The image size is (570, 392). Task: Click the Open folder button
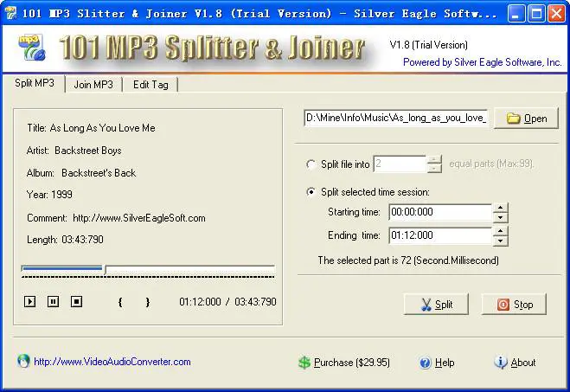tap(526, 119)
